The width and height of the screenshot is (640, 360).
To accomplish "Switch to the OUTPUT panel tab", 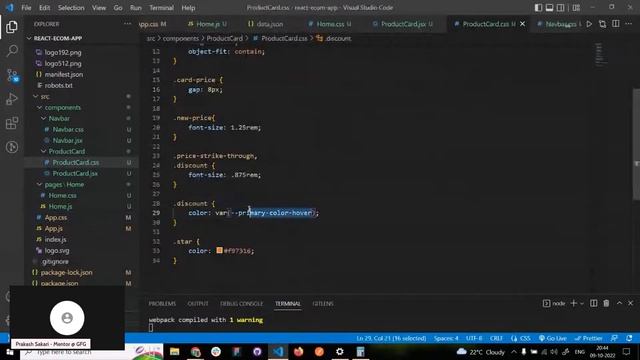I will coord(198,304).
